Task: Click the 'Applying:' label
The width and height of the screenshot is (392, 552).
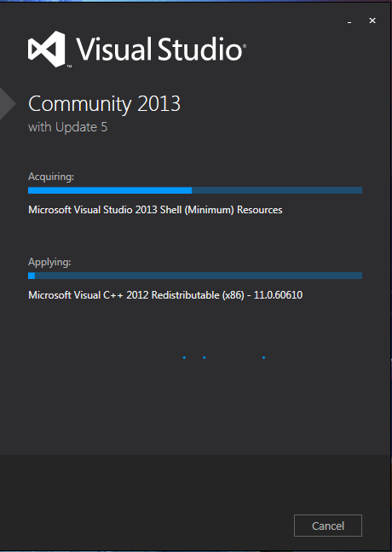Action: [x=49, y=262]
